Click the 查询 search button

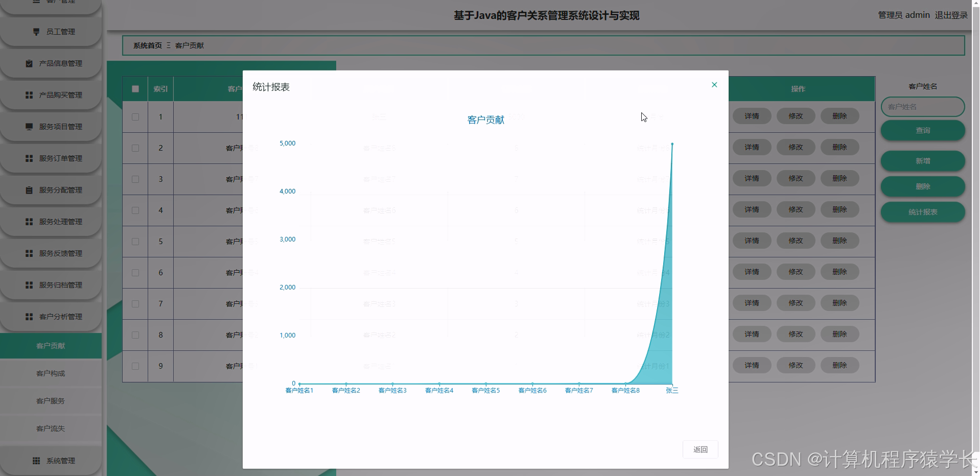tap(923, 130)
